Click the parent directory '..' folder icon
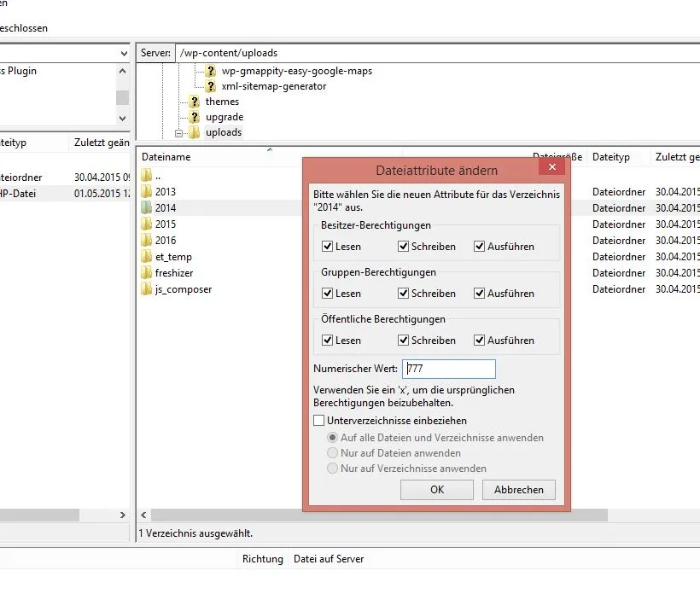 147,176
